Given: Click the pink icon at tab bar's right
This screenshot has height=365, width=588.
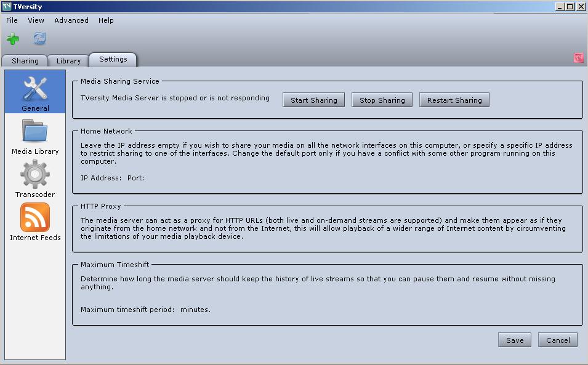Looking at the screenshot, I should pyautogui.click(x=578, y=58).
